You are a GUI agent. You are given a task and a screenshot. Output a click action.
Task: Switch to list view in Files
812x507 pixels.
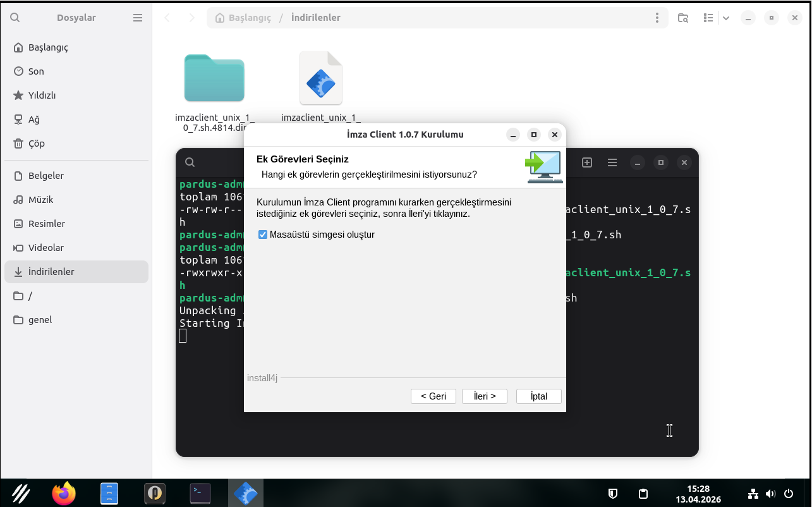pos(709,18)
